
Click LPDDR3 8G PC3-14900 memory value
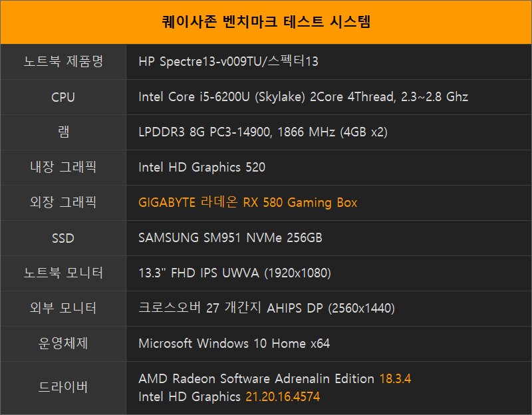263,132
